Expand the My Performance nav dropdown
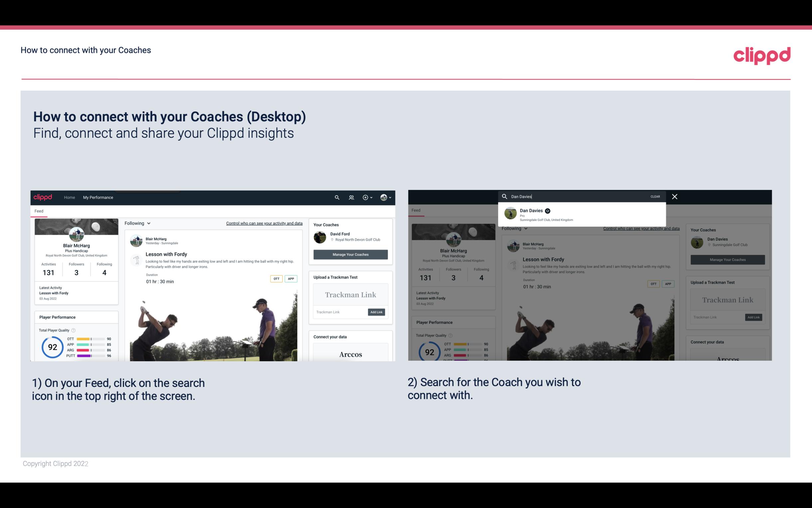 tap(98, 197)
